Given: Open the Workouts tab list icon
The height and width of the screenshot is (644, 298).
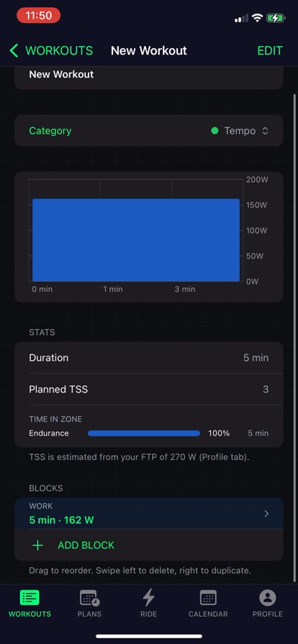Looking at the screenshot, I should (30, 598).
